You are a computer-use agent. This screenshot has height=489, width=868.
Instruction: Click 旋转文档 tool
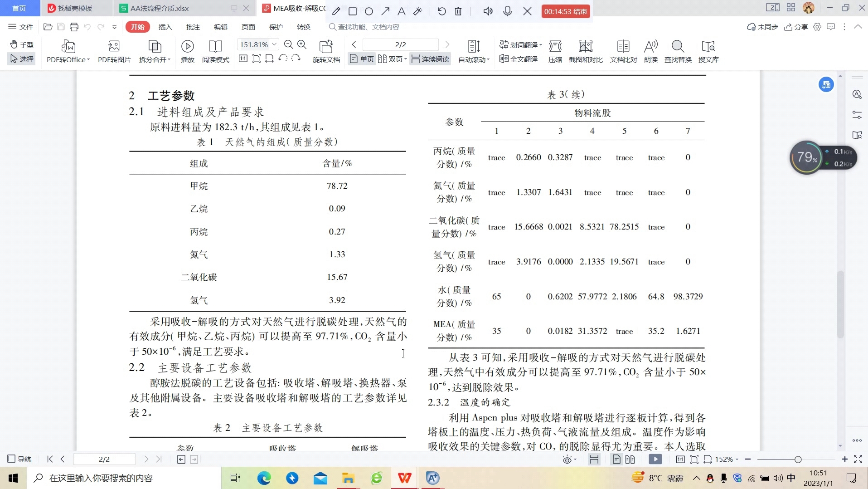coord(326,51)
